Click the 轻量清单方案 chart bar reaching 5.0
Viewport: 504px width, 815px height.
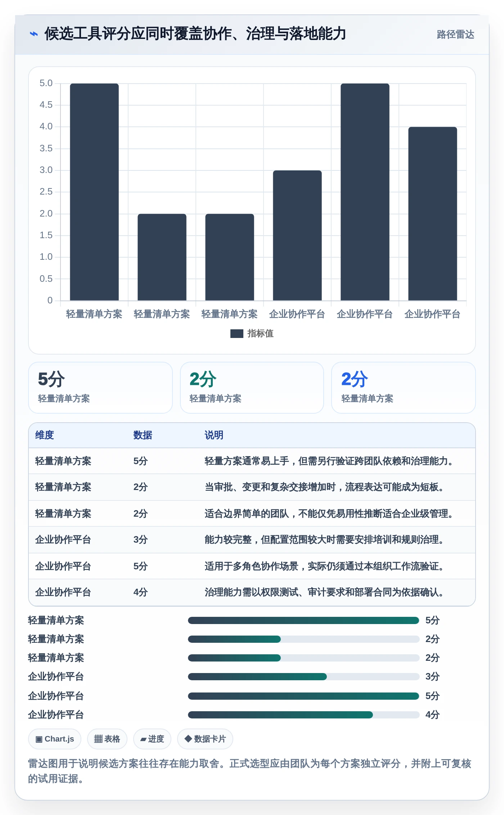tap(94, 192)
